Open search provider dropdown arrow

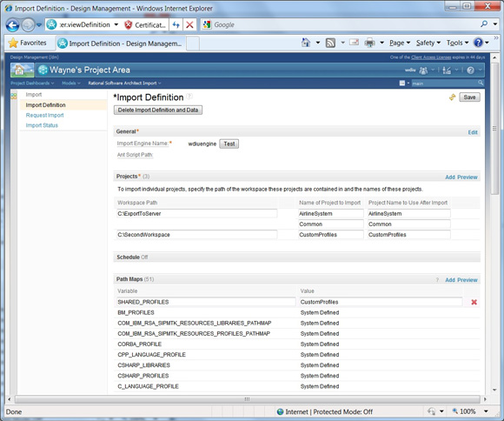click(495, 24)
